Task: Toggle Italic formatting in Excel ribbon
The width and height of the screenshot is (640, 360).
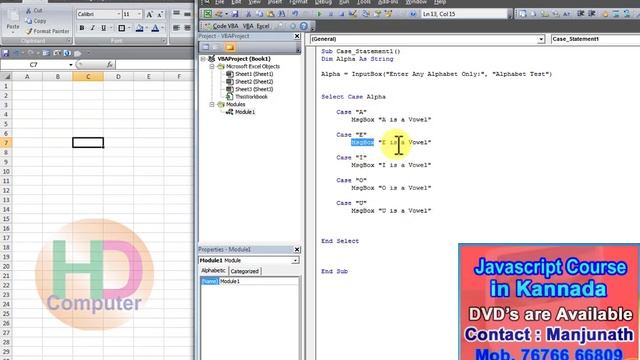Action: (x=93, y=28)
